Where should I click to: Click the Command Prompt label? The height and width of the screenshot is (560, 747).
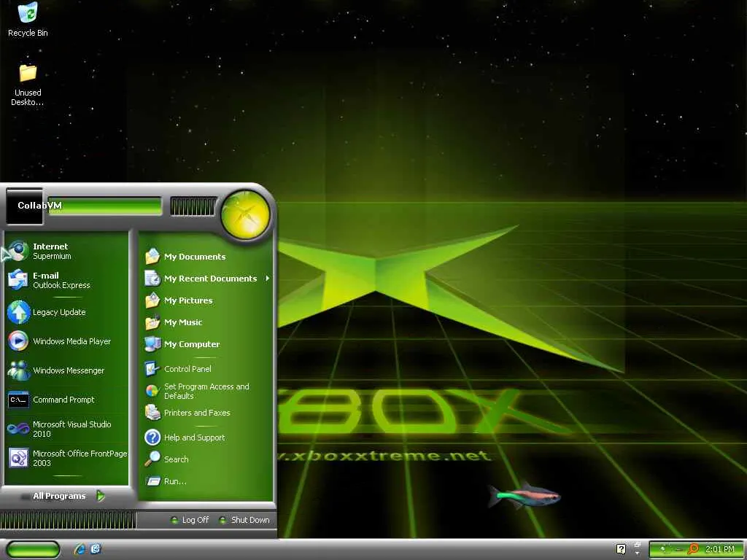(x=64, y=400)
